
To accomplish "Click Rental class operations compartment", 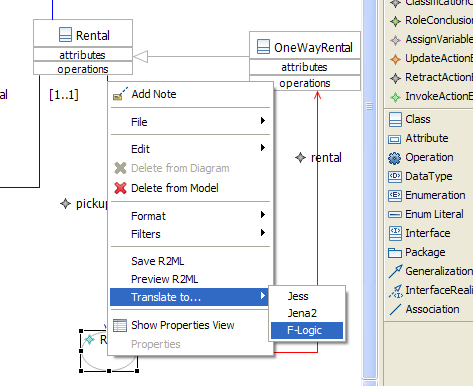I will [x=83, y=68].
